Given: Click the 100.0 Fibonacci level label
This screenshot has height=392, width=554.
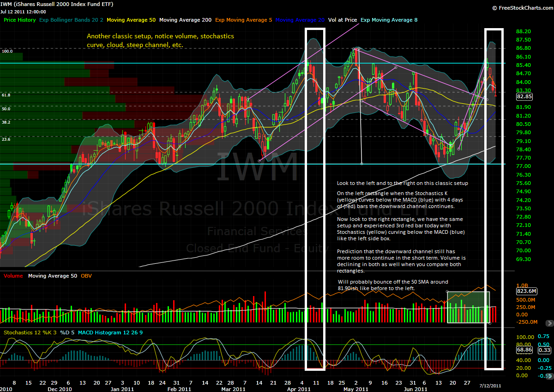Looking at the screenshot, I should (6, 51).
